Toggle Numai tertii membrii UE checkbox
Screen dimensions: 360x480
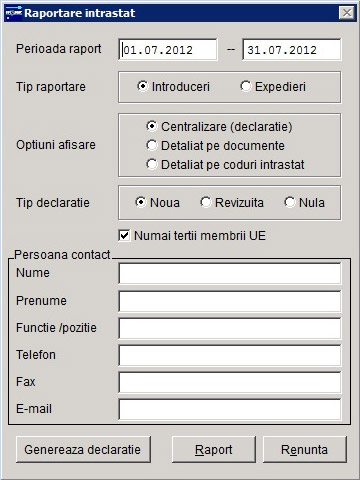pyautogui.click(x=124, y=236)
